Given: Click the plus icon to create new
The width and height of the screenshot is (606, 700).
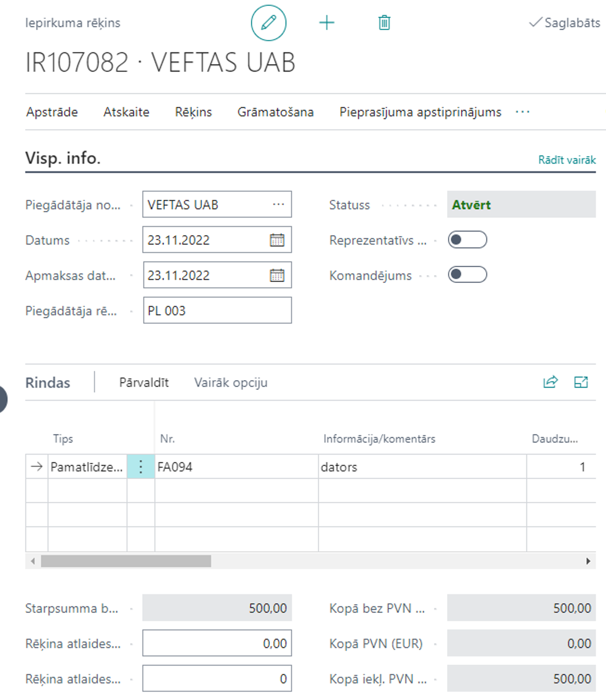Looking at the screenshot, I should [x=327, y=23].
